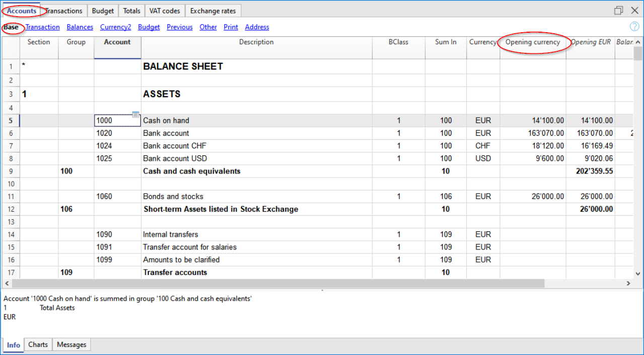This screenshot has width=644, height=355.
Task: Open the Messages panel tab
Action: (71, 344)
